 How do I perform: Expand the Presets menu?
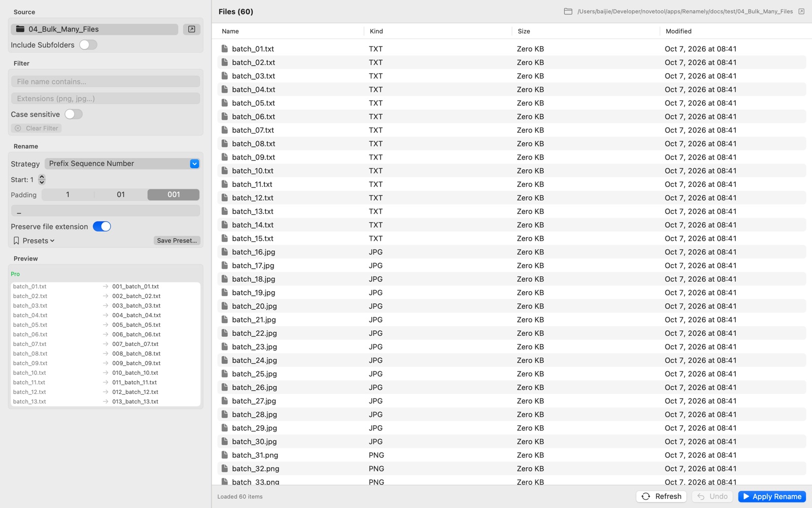pos(34,241)
